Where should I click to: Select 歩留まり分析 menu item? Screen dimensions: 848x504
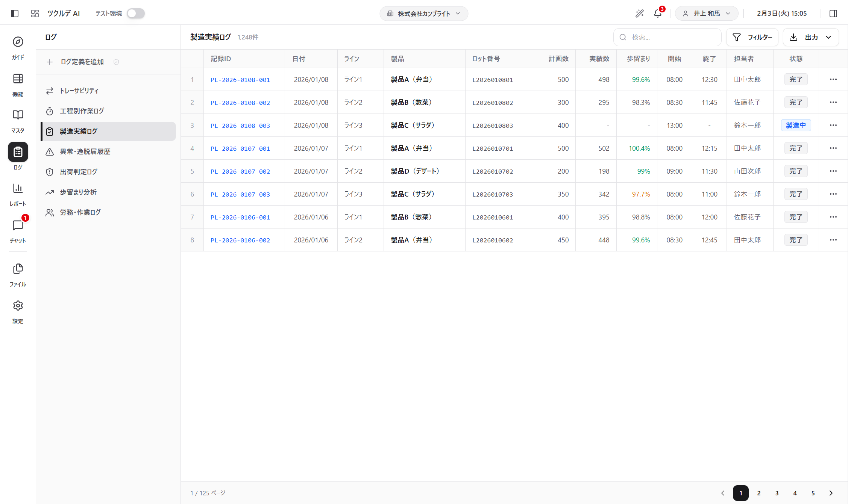click(x=78, y=192)
